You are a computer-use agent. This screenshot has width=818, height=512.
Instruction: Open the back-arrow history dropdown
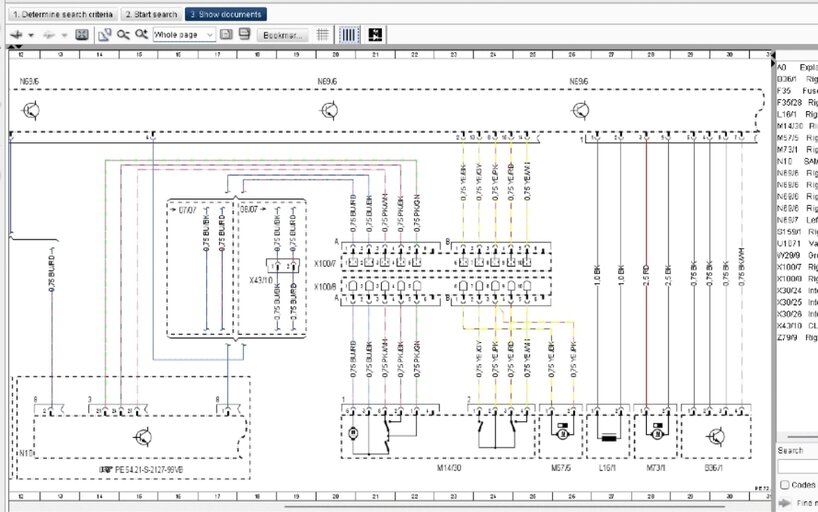click(x=31, y=35)
